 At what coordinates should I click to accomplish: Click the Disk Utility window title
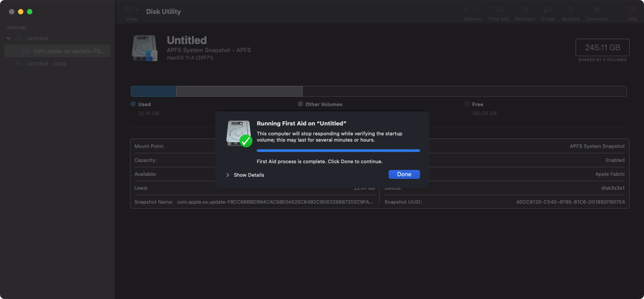coord(163,11)
